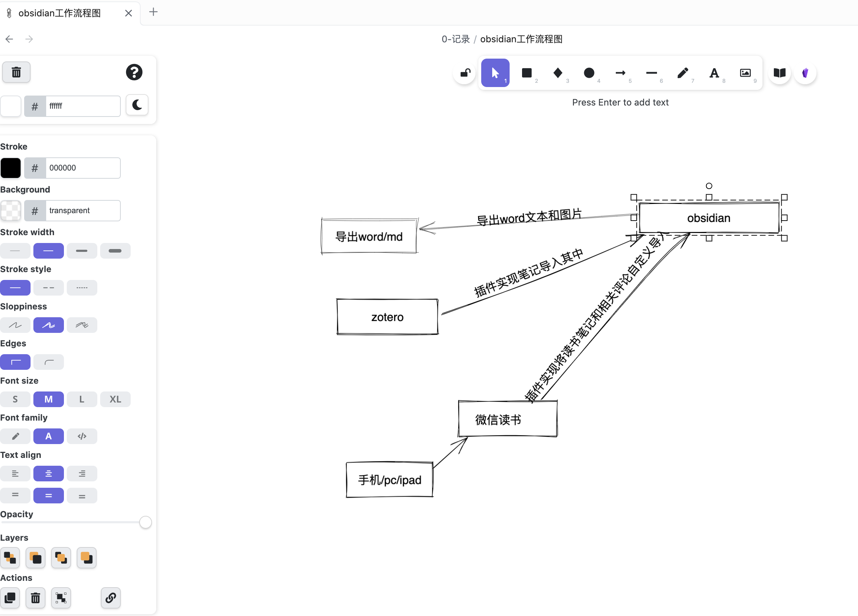
Task: Choose the extra thin stroke width
Action: pos(15,250)
